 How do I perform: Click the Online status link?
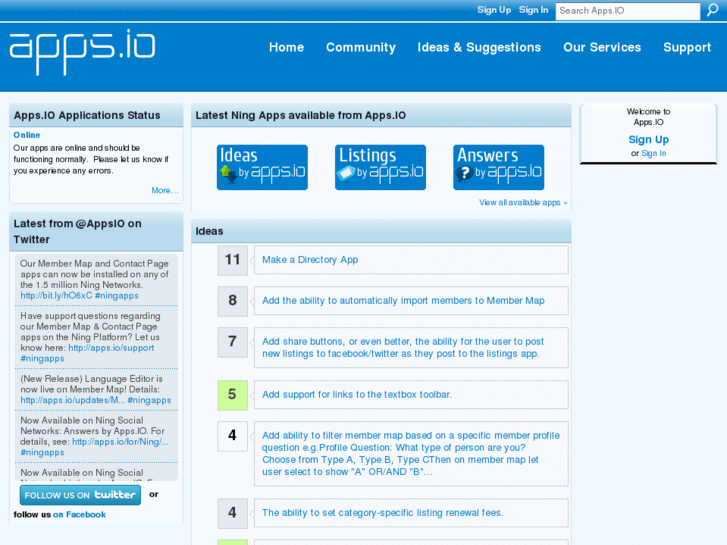point(26,135)
